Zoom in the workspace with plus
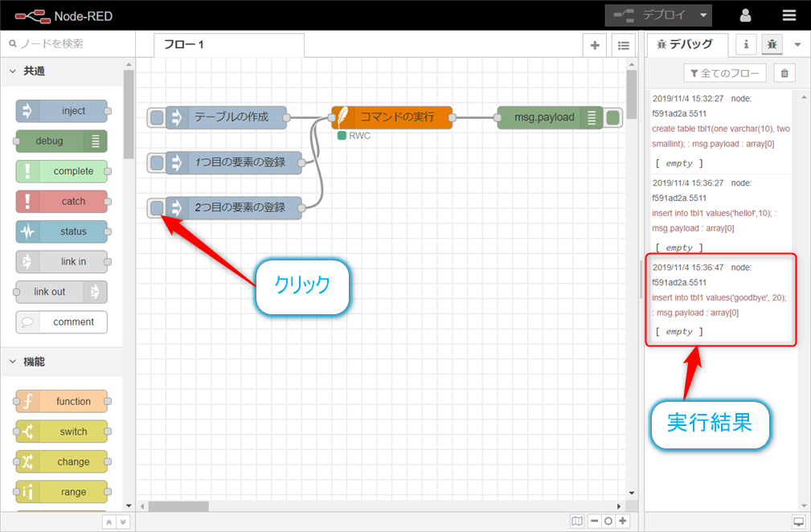The width and height of the screenshot is (811, 532). tap(623, 521)
